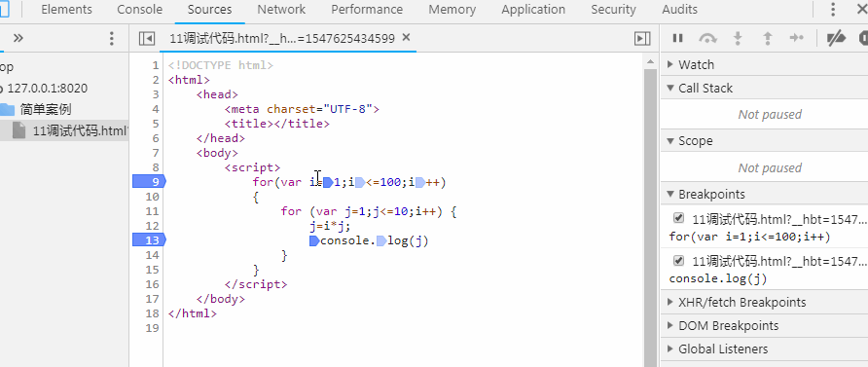Screen dimensions: 868x367
Task: Switch to the Console tab
Action: [x=140, y=10]
